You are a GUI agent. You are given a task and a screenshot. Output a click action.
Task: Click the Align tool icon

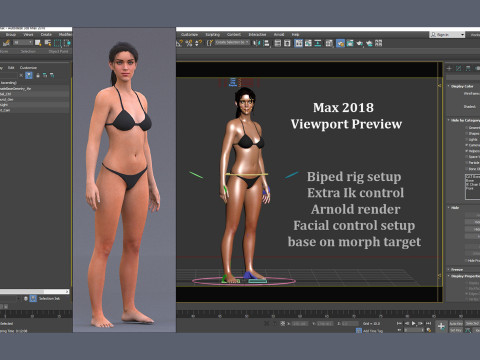click(x=266, y=43)
